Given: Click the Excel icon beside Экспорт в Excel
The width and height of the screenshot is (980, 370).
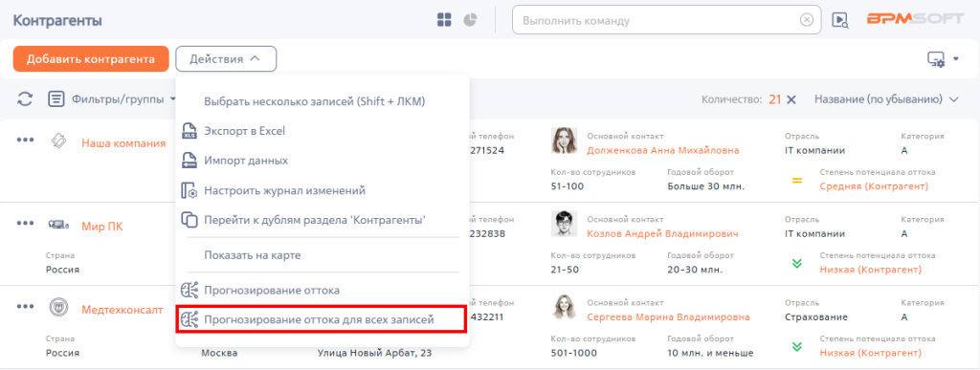Looking at the screenshot, I should click(189, 131).
